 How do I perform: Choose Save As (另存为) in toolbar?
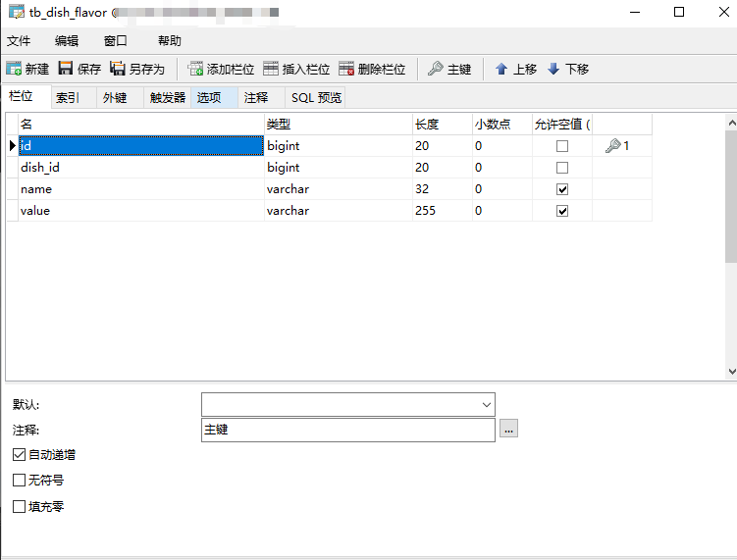point(137,69)
